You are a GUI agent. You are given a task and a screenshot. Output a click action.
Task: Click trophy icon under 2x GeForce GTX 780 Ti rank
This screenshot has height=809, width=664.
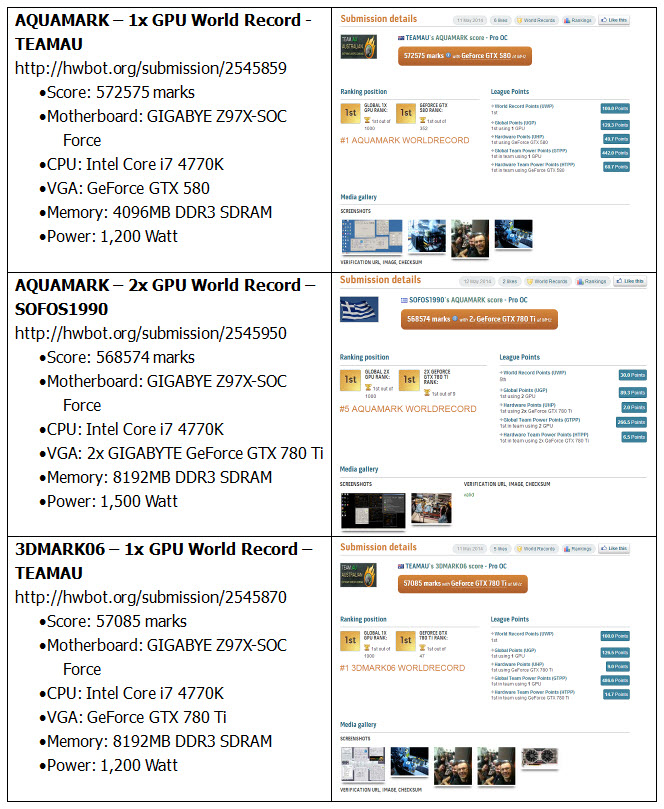coord(427,393)
